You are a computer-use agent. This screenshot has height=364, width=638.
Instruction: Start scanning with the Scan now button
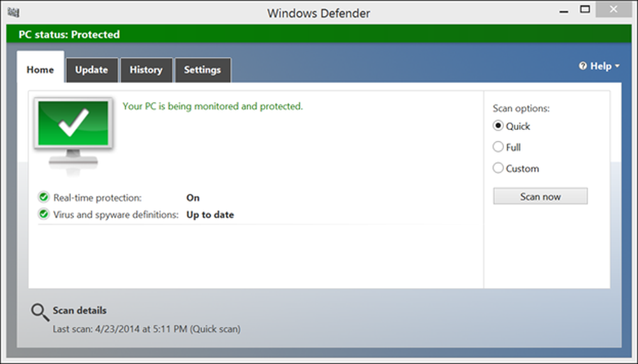click(540, 196)
